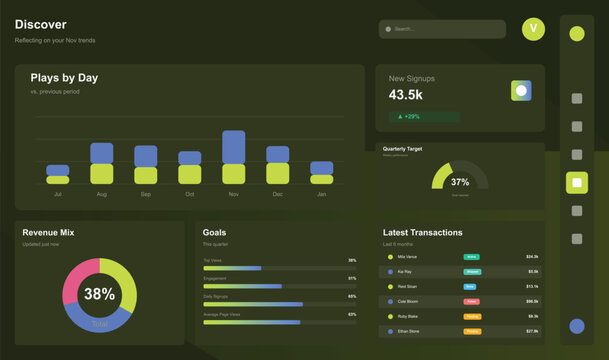The width and height of the screenshot is (609, 360).
Task: Click the Engagement progress bar
Action: (x=280, y=286)
